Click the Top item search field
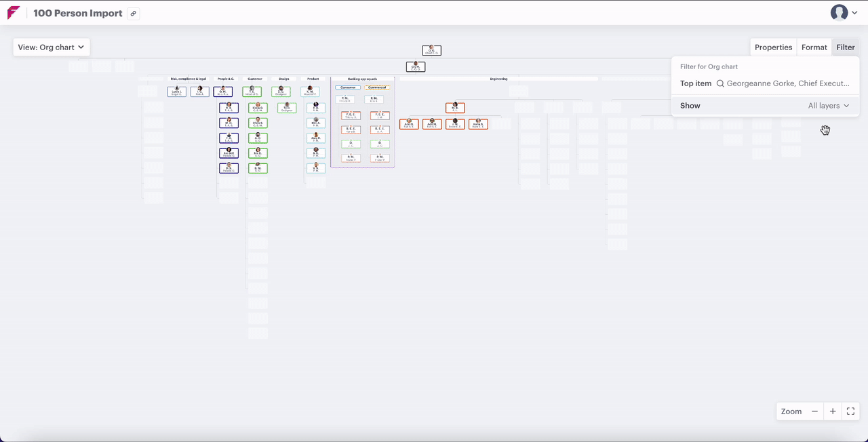Screen dimensions: 868x442 [x=787, y=83]
